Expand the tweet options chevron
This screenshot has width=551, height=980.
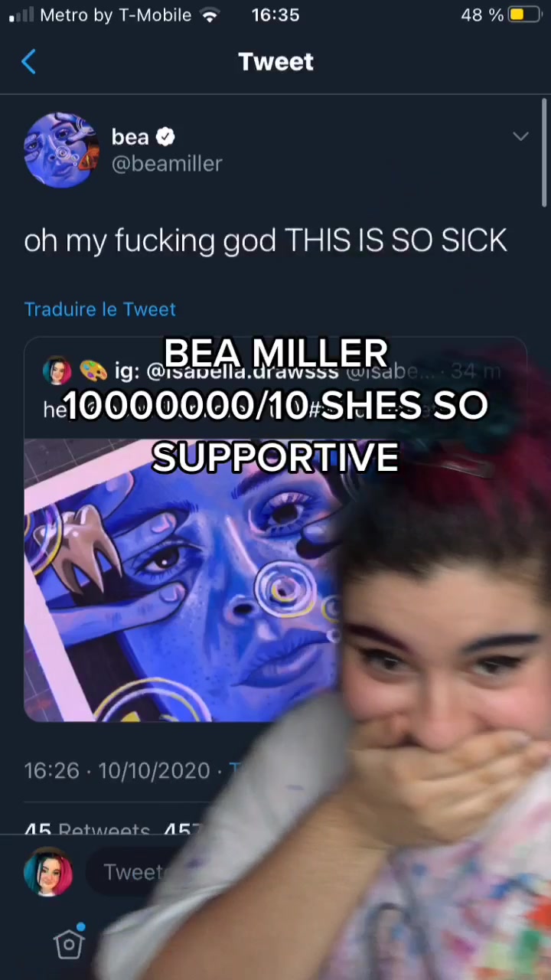pos(520,137)
